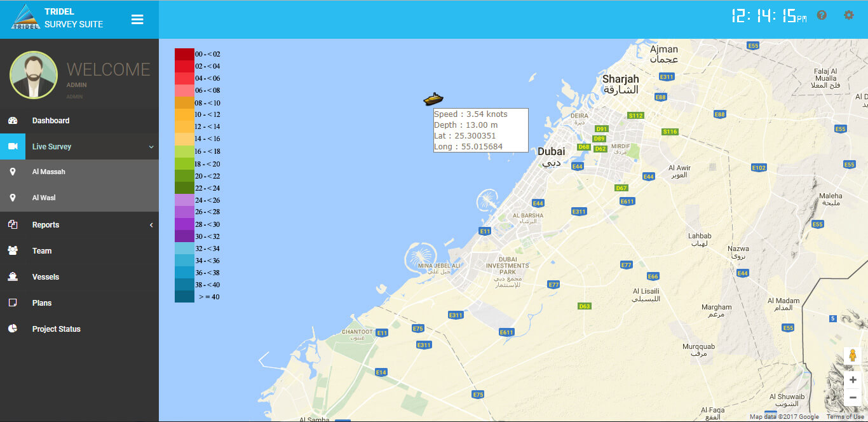Image resolution: width=868 pixels, height=422 pixels.
Task: Open the Reports menu
Action: [79, 225]
